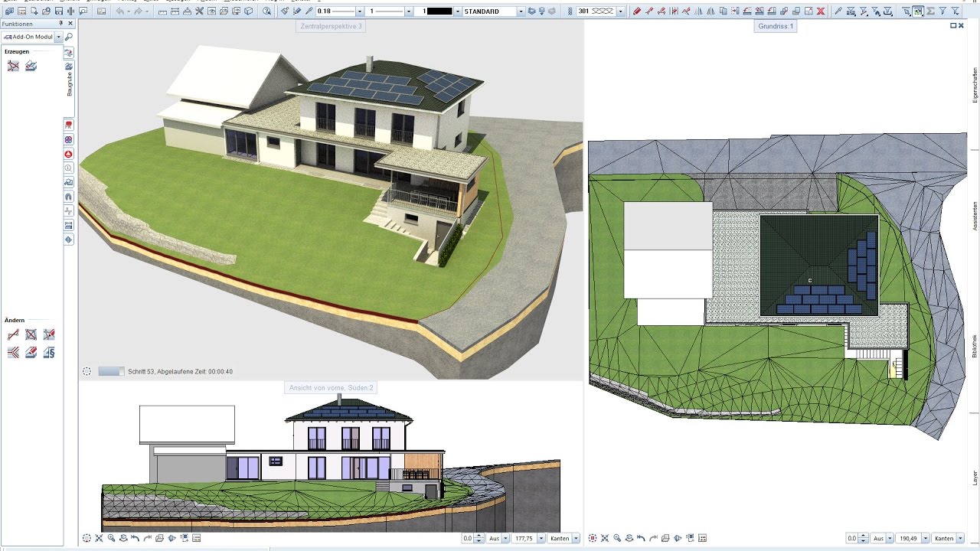
Task: Click the Sigma sum icon in the toolbar
Action: click(x=930, y=11)
